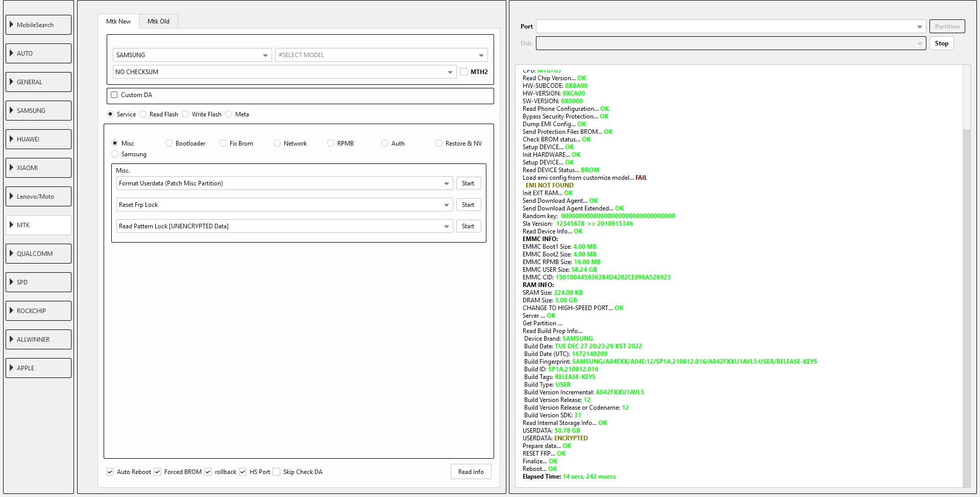The height and width of the screenshot is (497, 980).
Task: Expand the ROCKCHIP sidebar section arrow
Action: [x=11, y=311]
